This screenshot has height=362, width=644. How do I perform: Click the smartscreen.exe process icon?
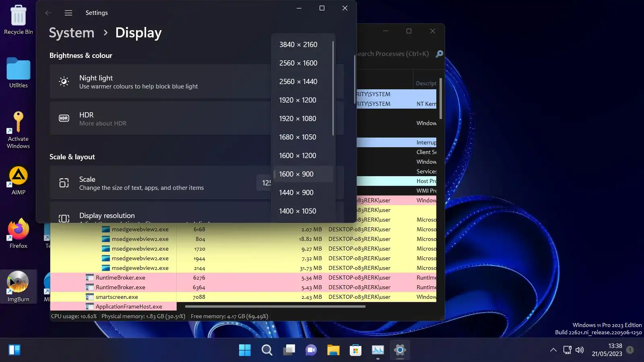pyautogui.click(x=90, y=297)
